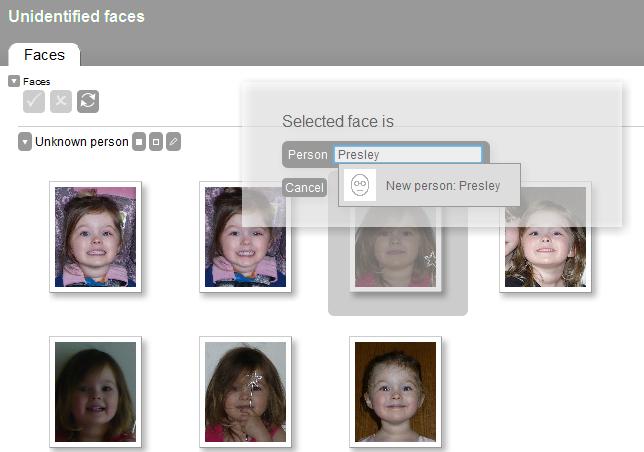The image size is (644, 452).
Task: Choose the New person: Presley suggestion
Action: pos(429,185)
